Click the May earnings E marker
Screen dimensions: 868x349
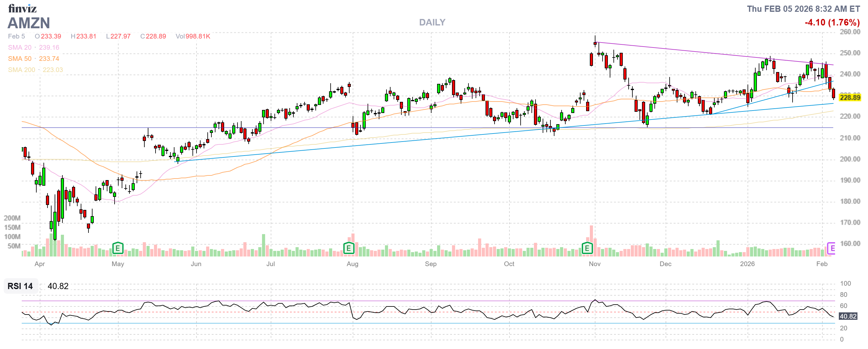point(118,249)
